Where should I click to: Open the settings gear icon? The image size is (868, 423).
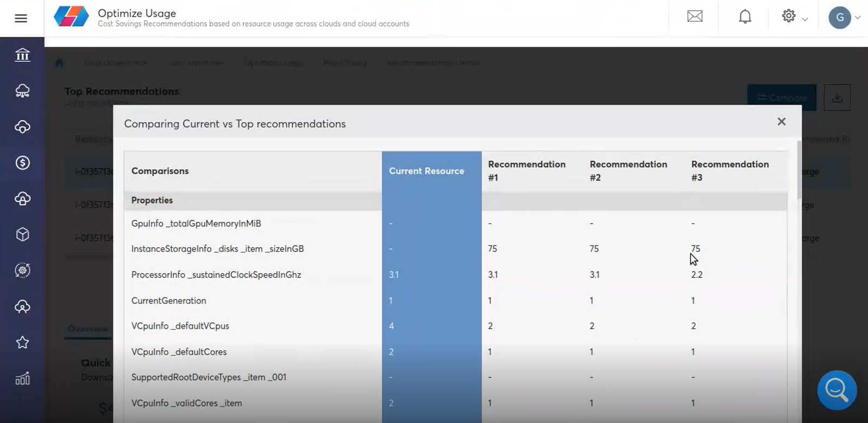coord(789,16)
